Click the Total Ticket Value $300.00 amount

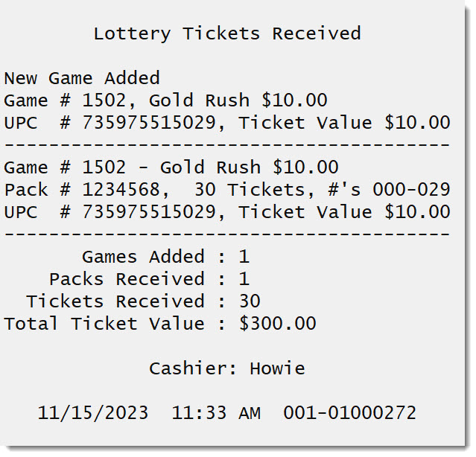point(277,324)
